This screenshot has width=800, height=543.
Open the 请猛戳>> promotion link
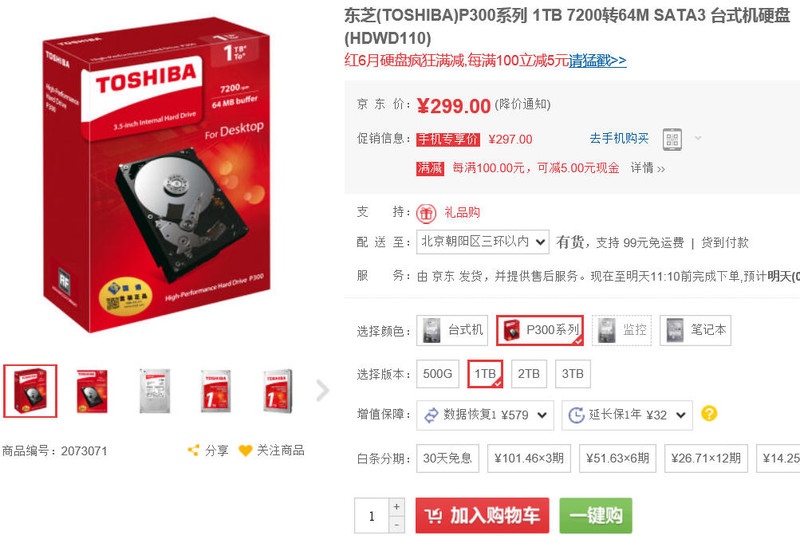(597, 60)
